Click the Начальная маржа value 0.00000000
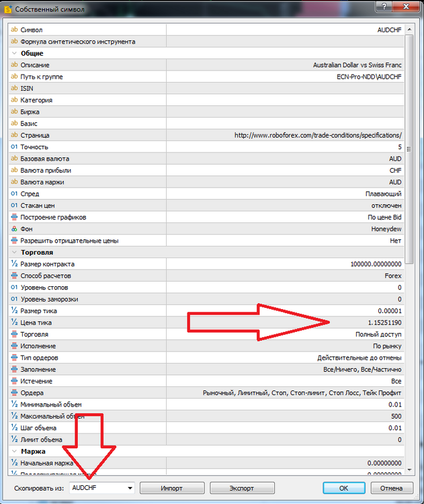 (x=384, y=463)
